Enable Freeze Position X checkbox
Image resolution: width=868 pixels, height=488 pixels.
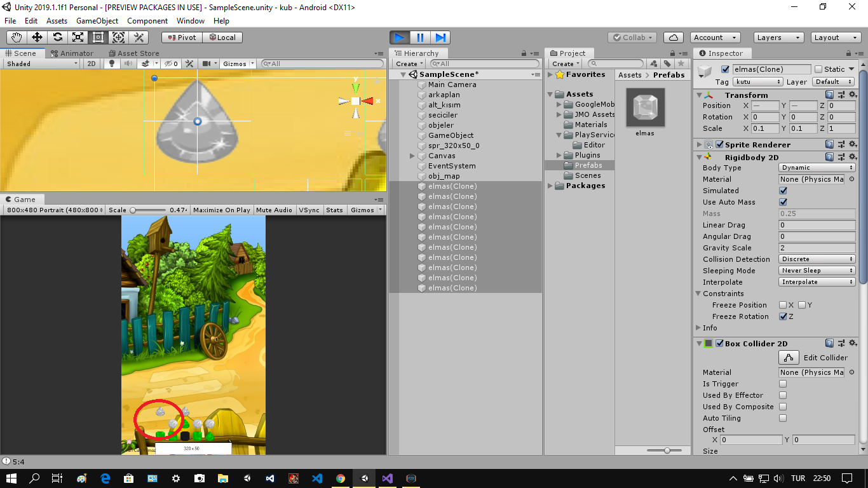[x=783, y=305]
